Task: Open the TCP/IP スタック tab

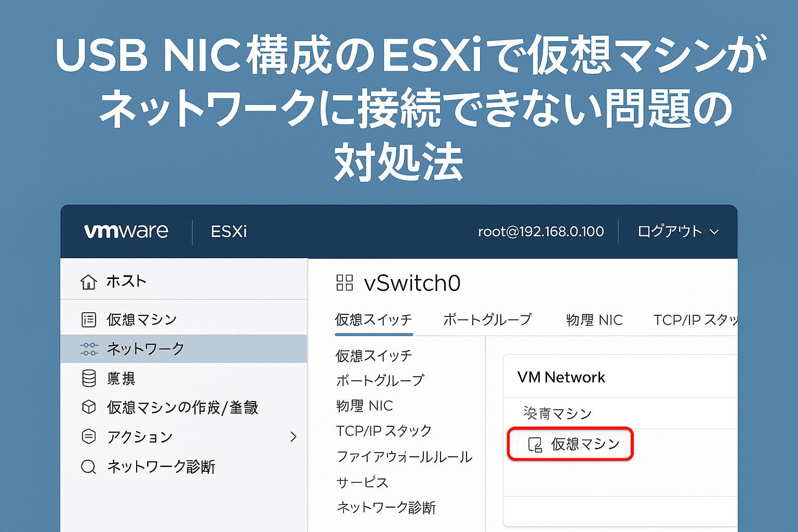Action: click(695, 320)
